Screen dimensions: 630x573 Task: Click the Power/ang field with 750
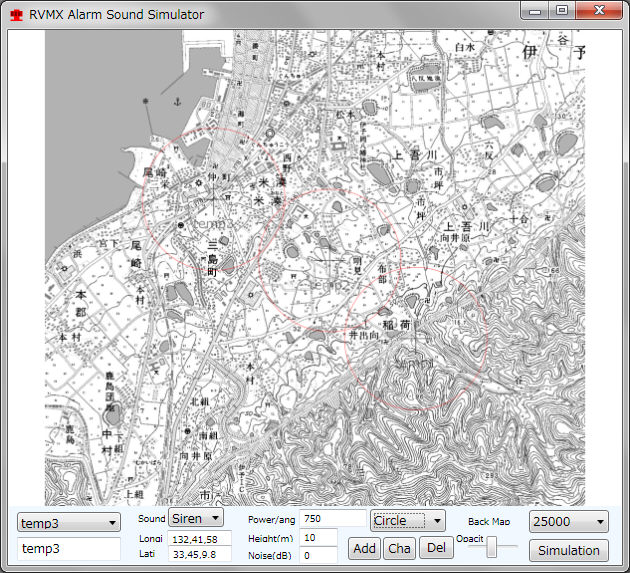pos(332,519)
